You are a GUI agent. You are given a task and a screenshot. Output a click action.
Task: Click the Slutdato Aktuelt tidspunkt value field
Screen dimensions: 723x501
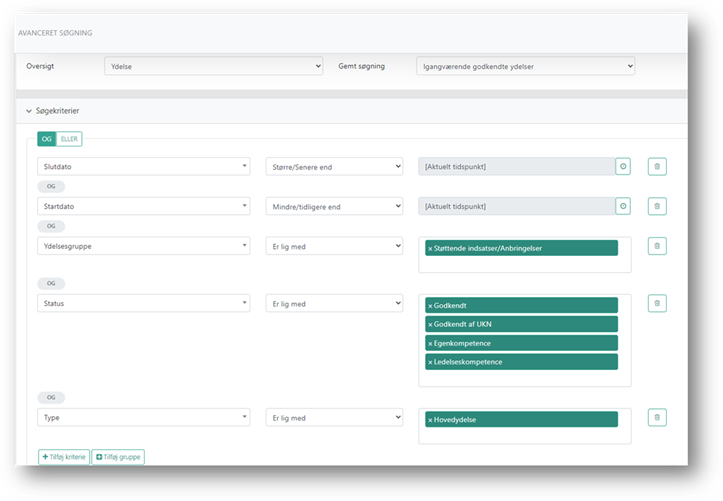515,166
